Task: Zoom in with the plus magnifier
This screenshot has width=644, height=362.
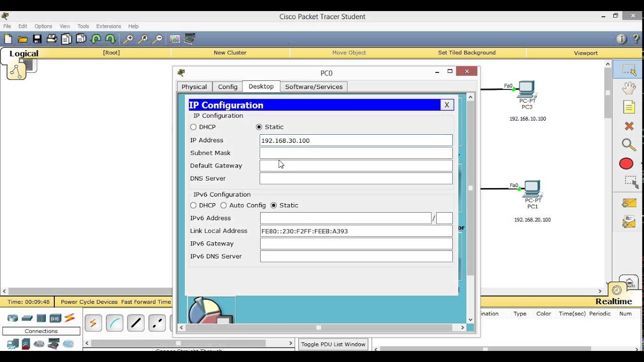Action: click(x=128, y=39)
